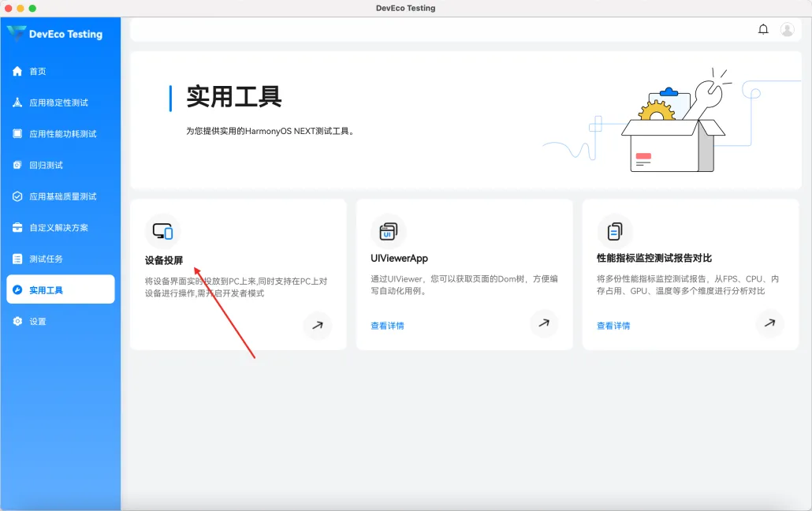
Task: Click the 性能指标监控测试报告对比 title
Action: pyautogui.click(x=654, y=258)
